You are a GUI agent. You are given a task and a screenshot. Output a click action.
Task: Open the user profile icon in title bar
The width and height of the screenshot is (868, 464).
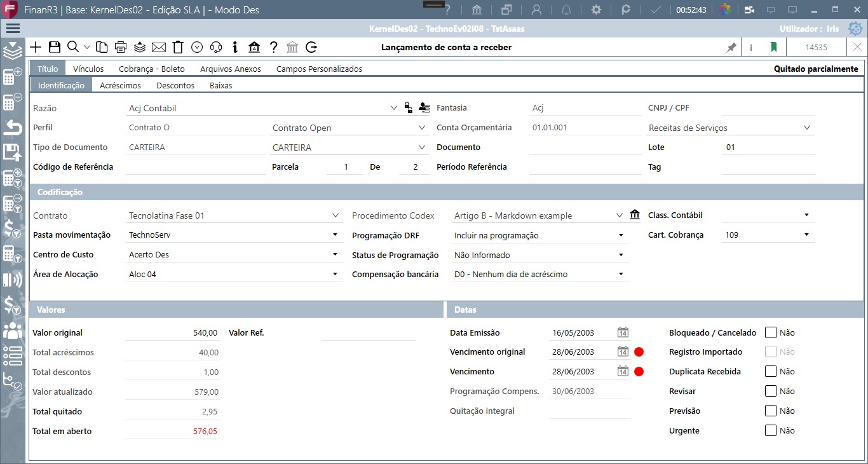pos(537,10)
